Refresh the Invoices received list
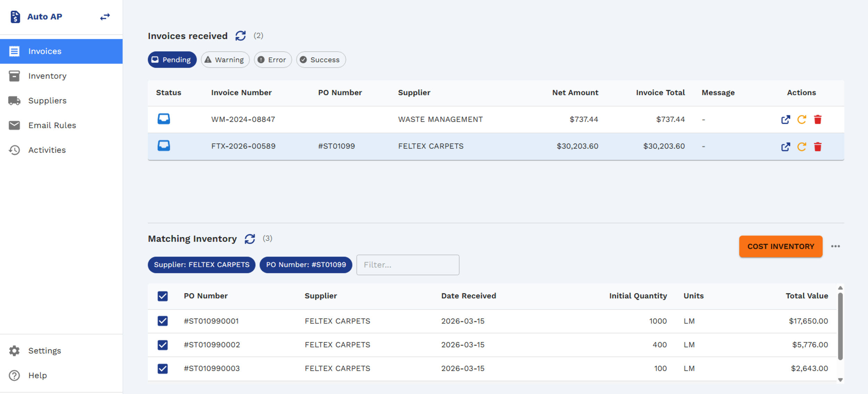The image size is (868, 394). point(241,36)
